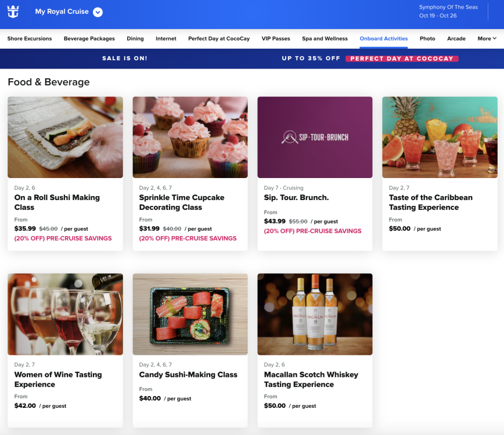Open the sushi rolling class photo
Image resolution: width=504 pixels, height=435 pixels.
point(65,137)
